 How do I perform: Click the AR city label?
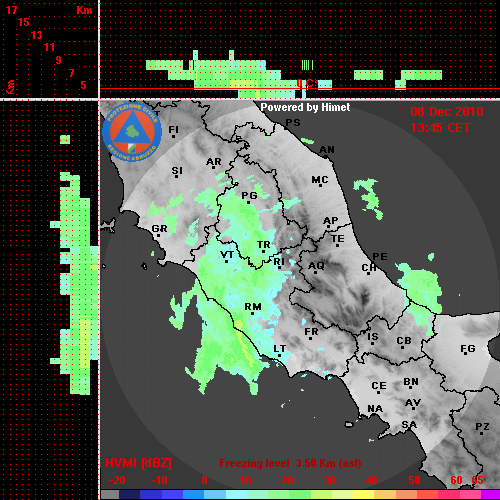tap(214, 162)
